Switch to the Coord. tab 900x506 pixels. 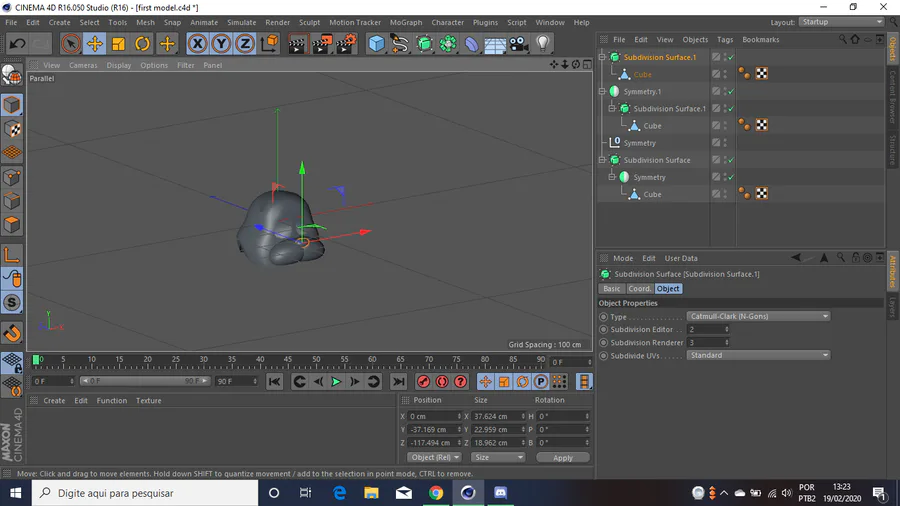[x=639, y=289]
